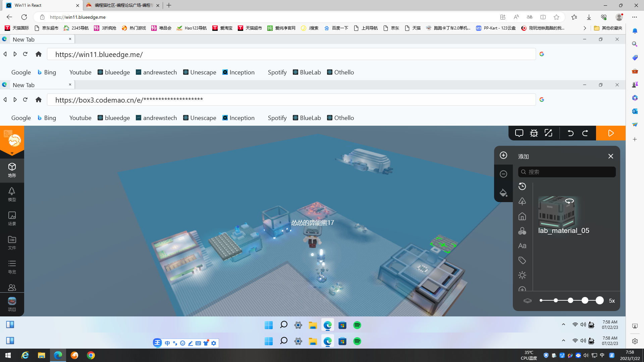Select the house building block category
Viewport: 644px width, 362px height.
522,216
